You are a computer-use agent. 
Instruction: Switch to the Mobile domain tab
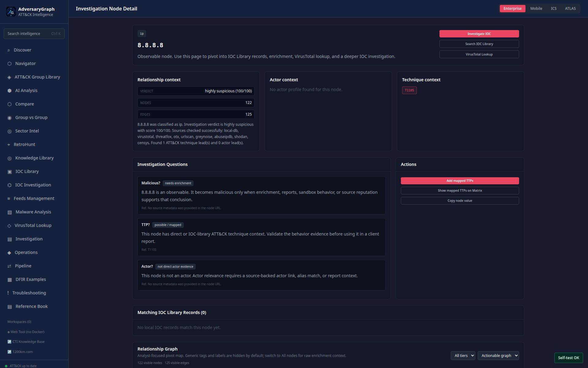point(536,9)
